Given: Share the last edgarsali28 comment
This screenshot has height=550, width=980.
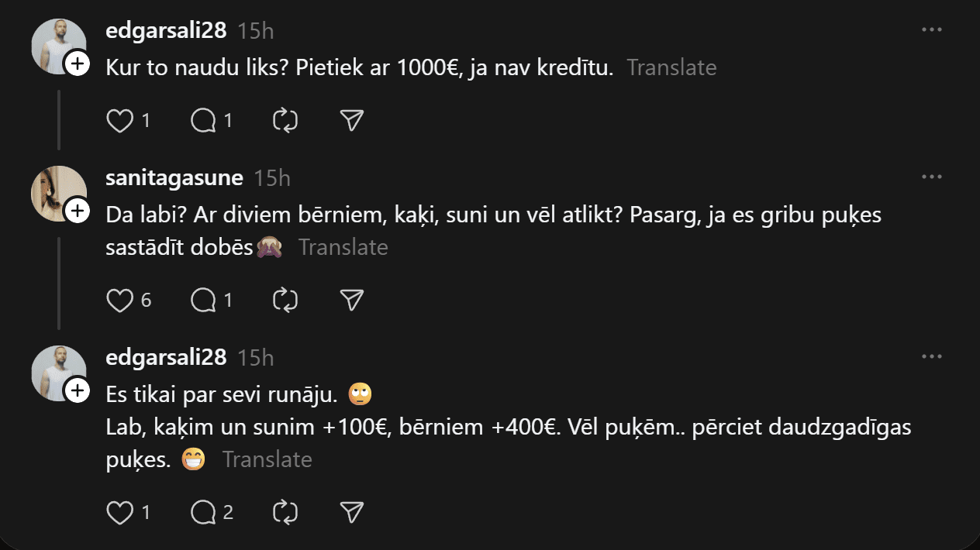Looking at the screenshot, I should point(352,512).
